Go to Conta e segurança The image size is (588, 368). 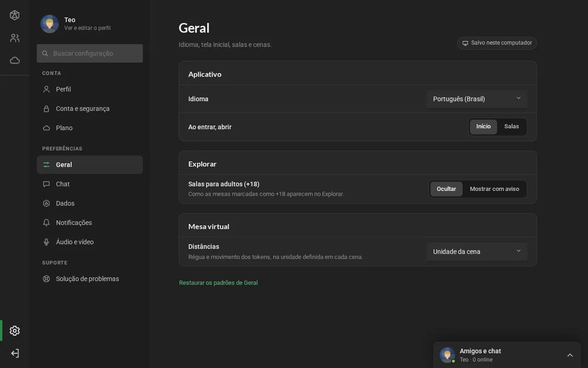click(x=90, y=109)
